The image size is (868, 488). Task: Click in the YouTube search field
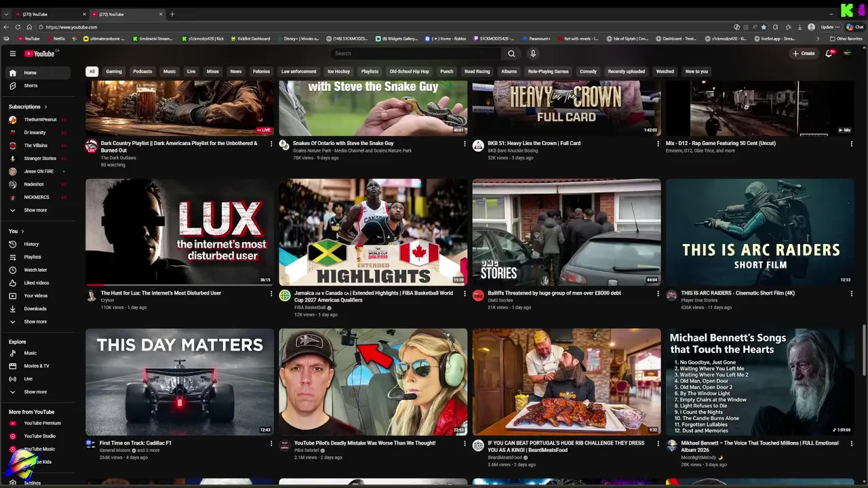click(416, 54)
